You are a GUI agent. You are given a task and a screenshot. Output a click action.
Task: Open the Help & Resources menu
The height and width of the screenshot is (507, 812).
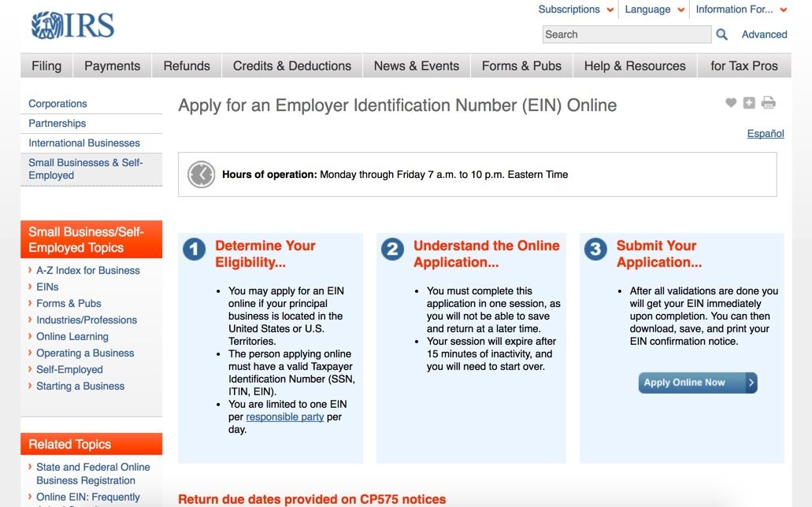[635, 66]
